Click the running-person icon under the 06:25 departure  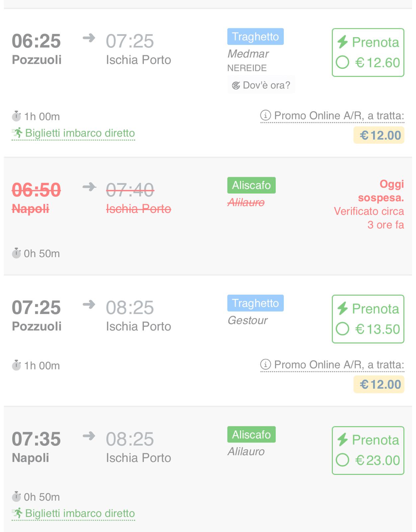pyautogui.click(x=17, y=133)
